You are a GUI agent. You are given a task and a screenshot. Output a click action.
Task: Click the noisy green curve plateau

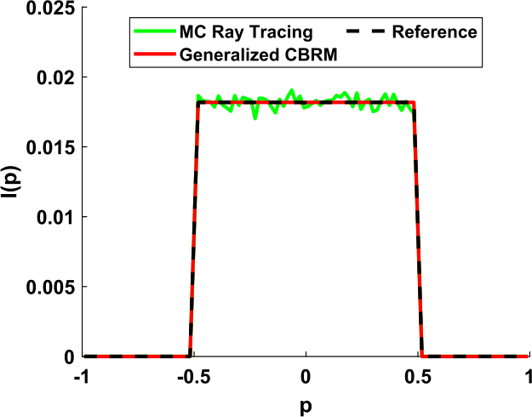tap(306, 102)
